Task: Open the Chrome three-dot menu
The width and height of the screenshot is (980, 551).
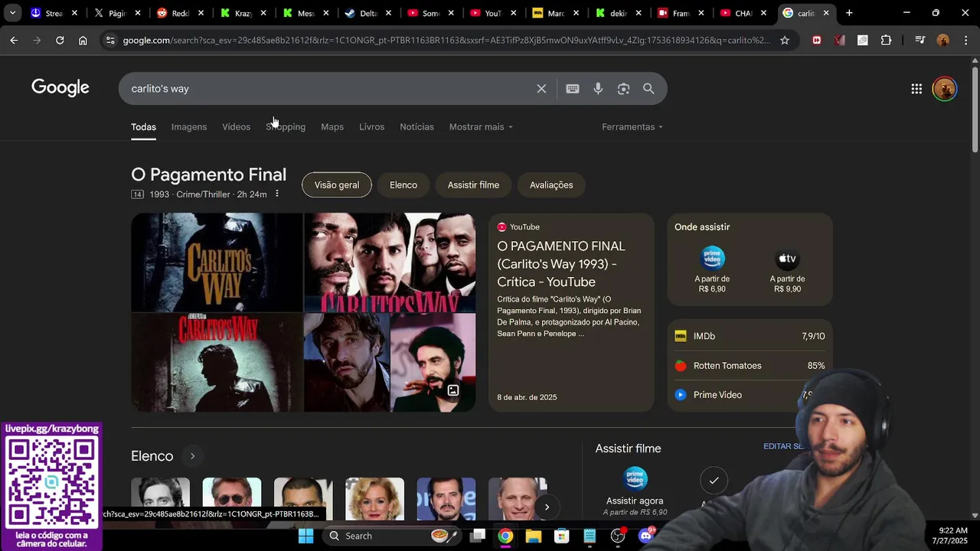Action: coord(965,41)
